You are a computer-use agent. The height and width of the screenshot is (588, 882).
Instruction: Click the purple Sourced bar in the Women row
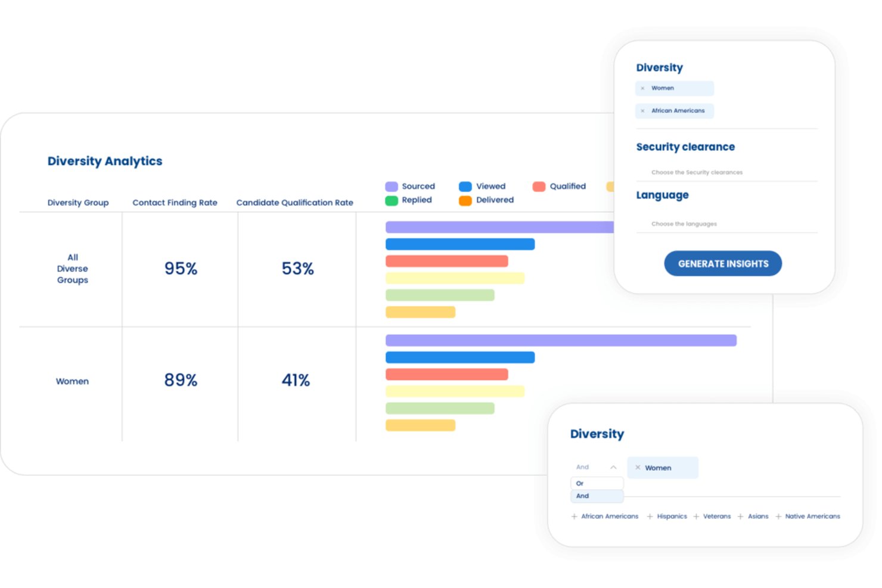561,340
